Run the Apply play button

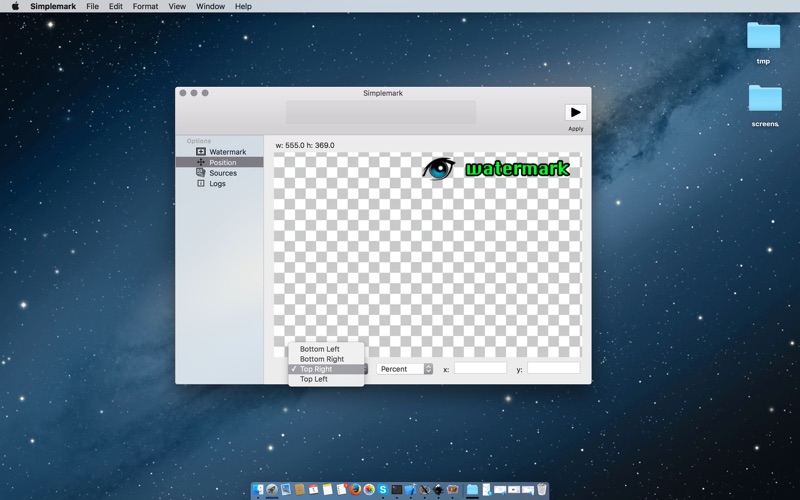(576, 112)
